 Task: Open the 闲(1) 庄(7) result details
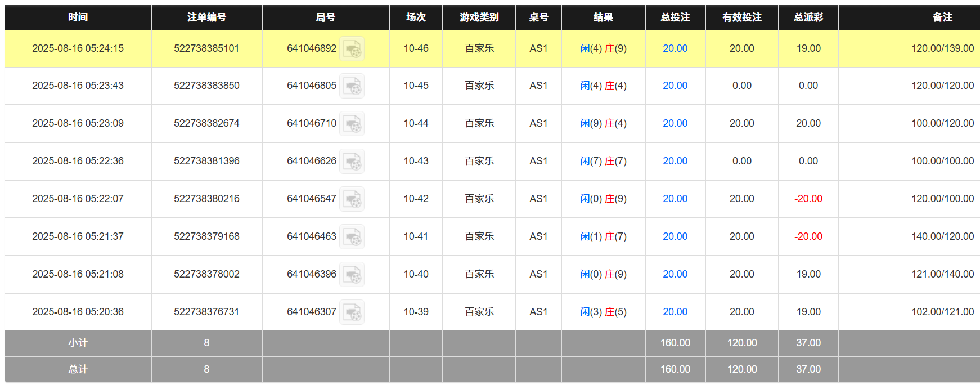click(x=603, y=236)
